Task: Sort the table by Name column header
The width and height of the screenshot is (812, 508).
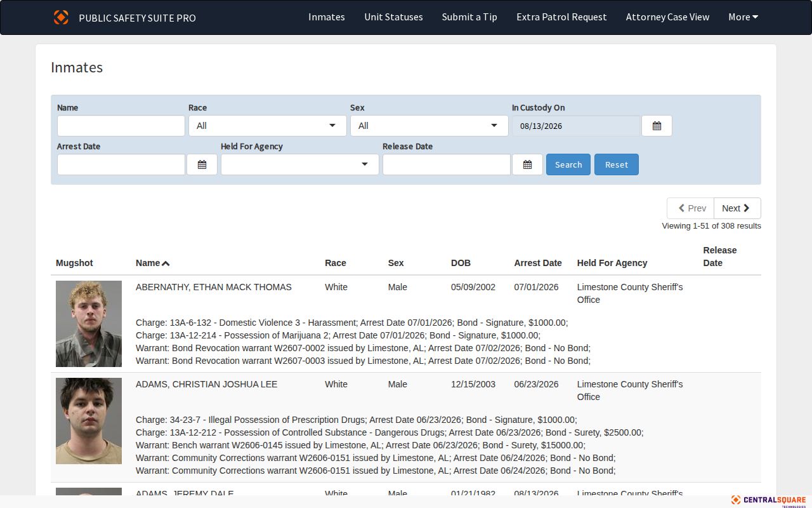Action: [x=148, y=263]
